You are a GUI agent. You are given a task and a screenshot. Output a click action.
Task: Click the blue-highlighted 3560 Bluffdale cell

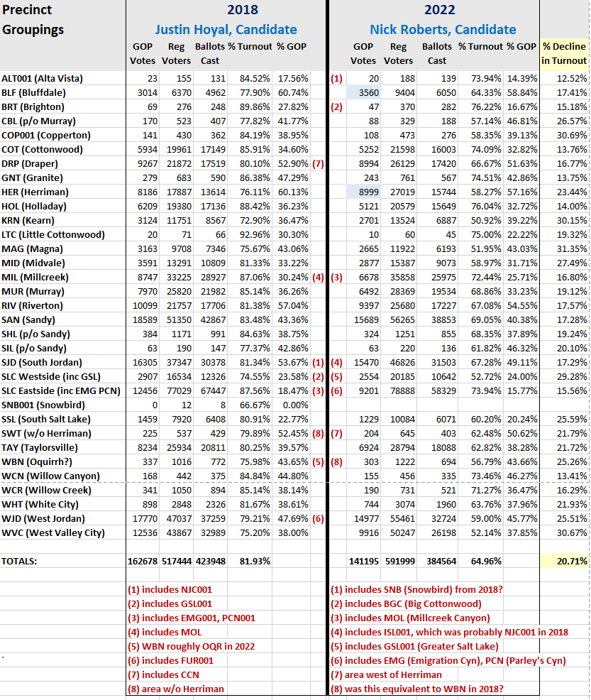(x=363, y=92)
